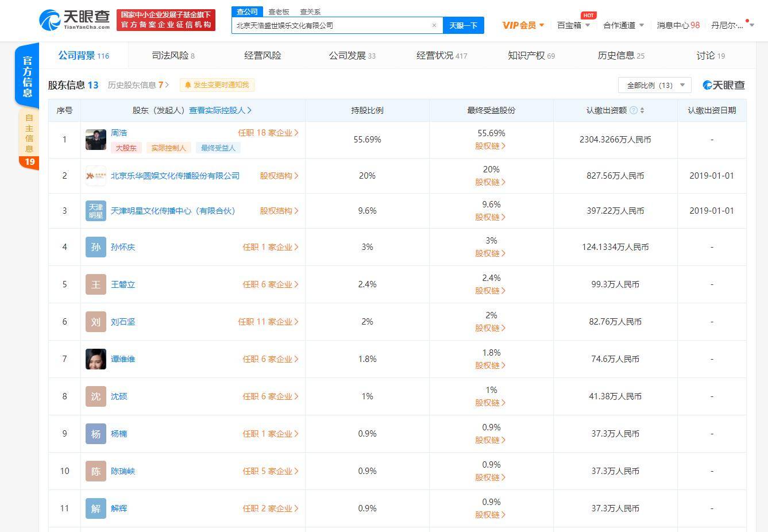Click the 2304.3266万人民币 capital cell
The width and height of the screenshot is (768, 532).
[x=615, y=140]
